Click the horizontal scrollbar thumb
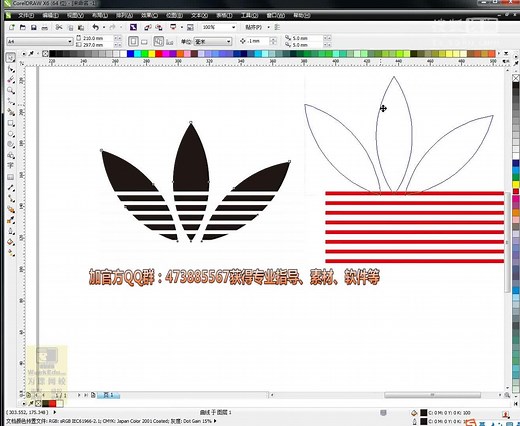 pyautogui.click(x=432, y=395)
